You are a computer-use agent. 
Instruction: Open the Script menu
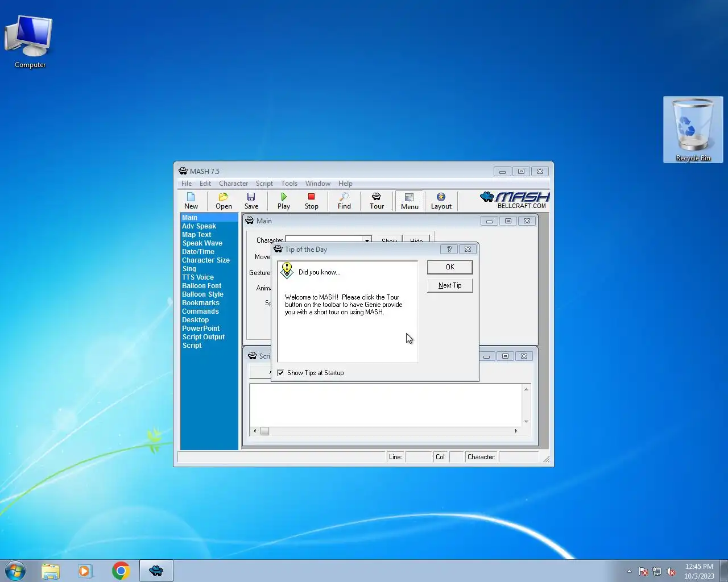pyautogui.click(x=264, y=184)
